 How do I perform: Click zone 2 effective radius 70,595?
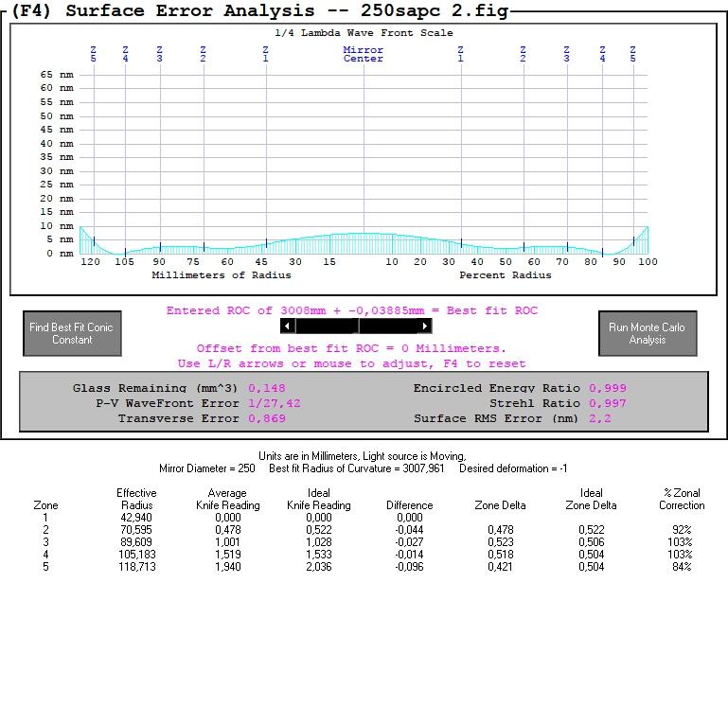point(136,530)
